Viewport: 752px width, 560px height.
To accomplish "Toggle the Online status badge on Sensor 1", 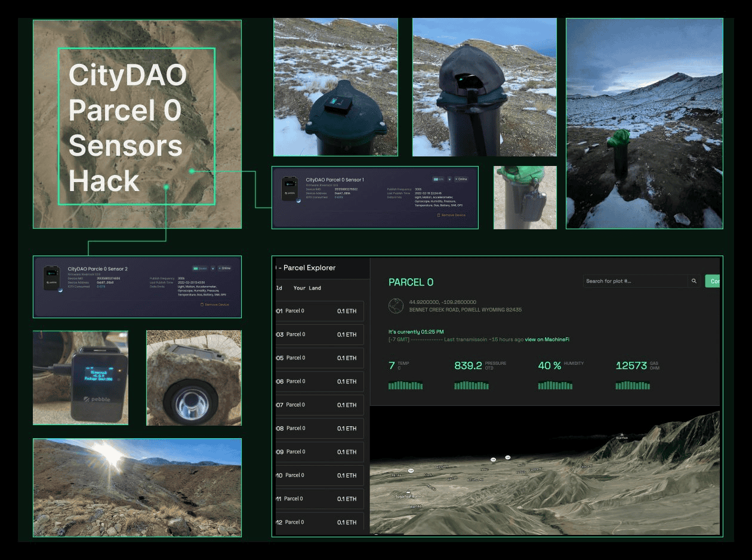I will click(x=461, y=179).
